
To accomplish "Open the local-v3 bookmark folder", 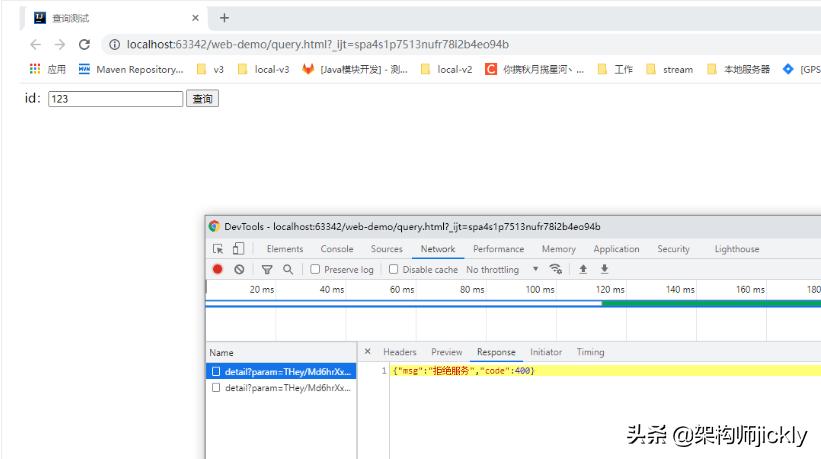I will (x=263, y=69).
